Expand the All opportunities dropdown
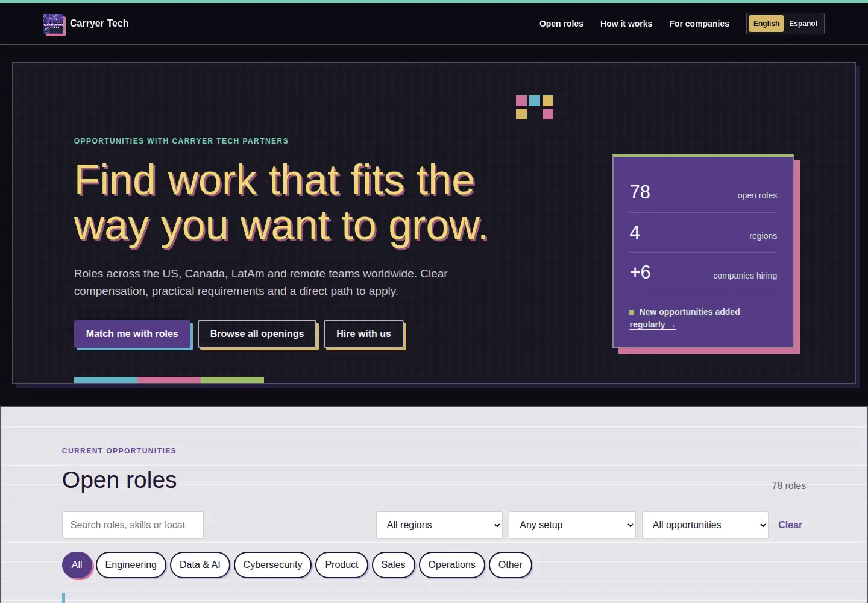The width and height of the screenshot is (868, 603). pos(705,525)
